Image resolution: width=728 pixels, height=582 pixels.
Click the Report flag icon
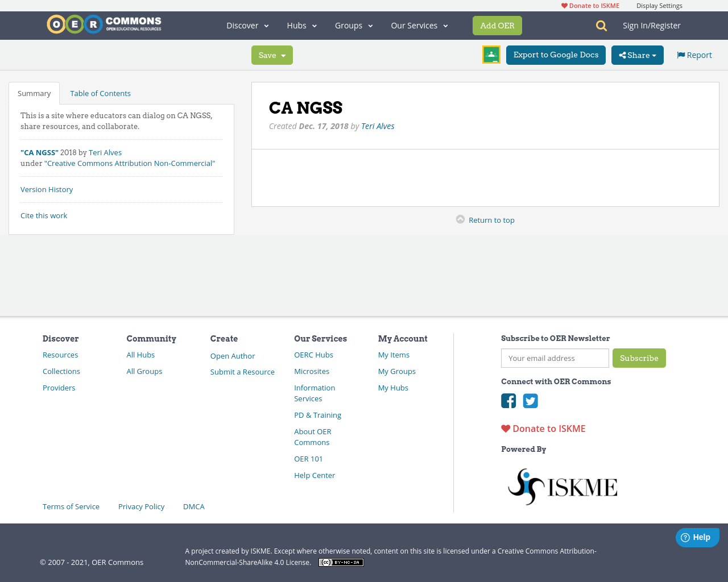click(x=681, y=55)
